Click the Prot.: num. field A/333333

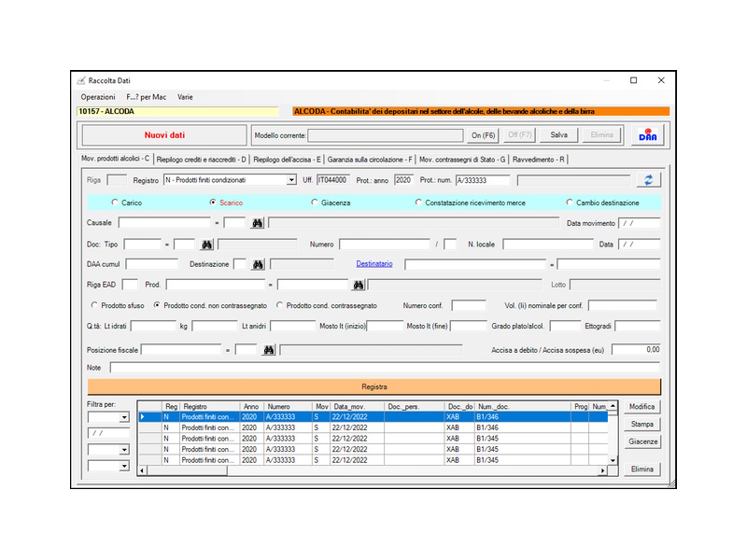tap(483, 180)
